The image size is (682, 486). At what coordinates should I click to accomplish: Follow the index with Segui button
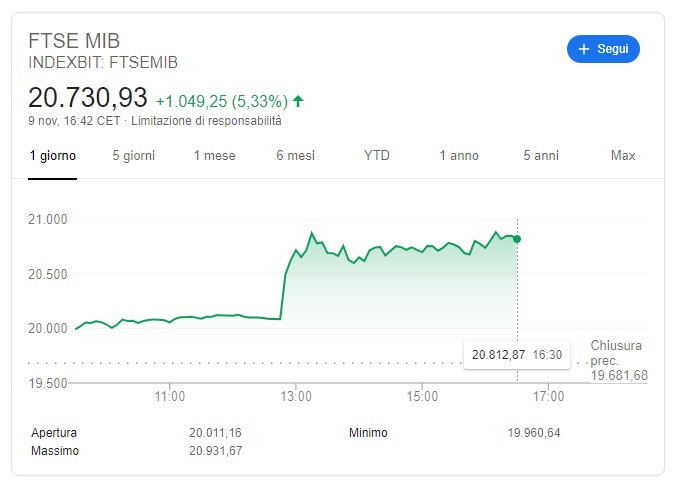(x=603, y=49)
